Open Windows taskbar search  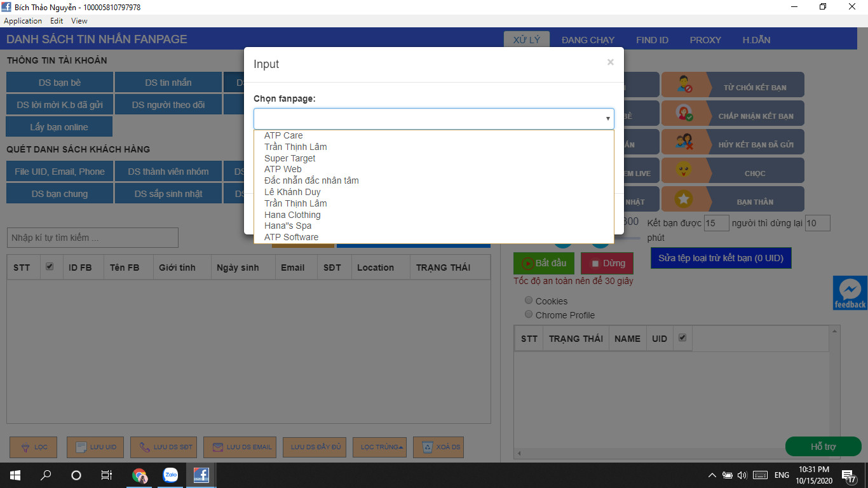point(46,475)
